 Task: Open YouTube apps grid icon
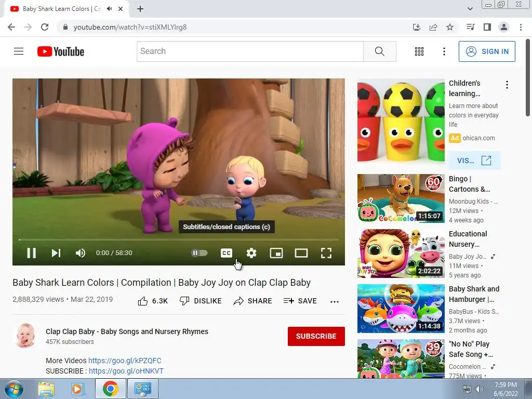pos(419,51)
